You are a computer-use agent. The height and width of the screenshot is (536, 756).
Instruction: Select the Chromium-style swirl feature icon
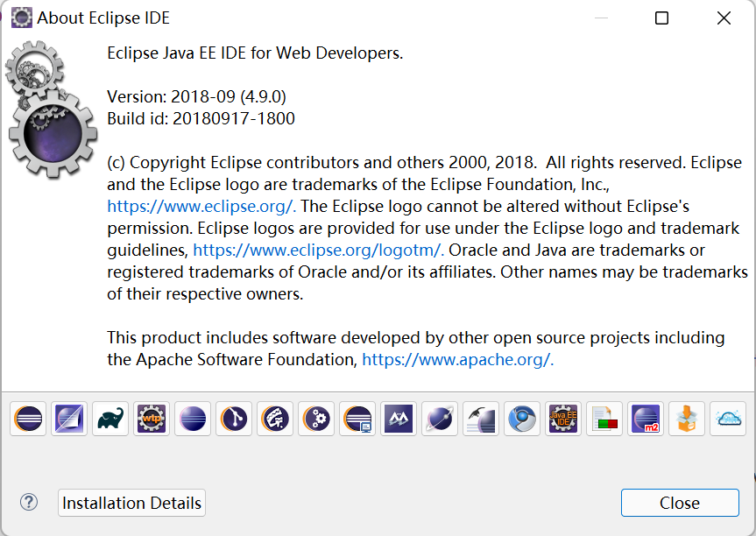(521, 419)
